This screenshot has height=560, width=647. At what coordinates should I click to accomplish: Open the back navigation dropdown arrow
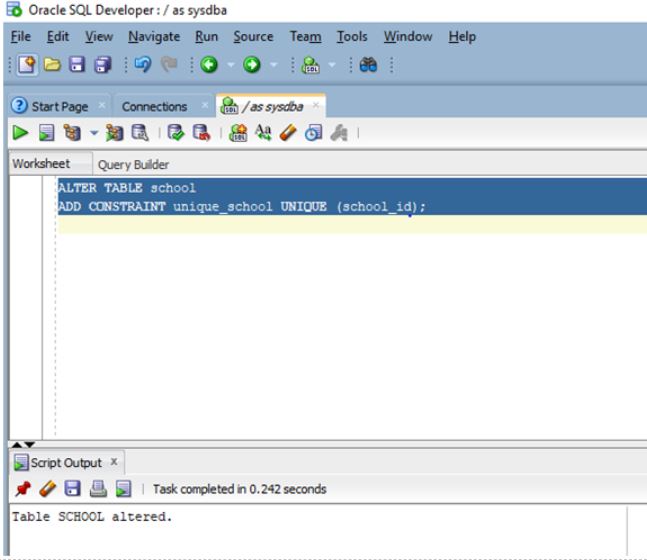point(231,65)
